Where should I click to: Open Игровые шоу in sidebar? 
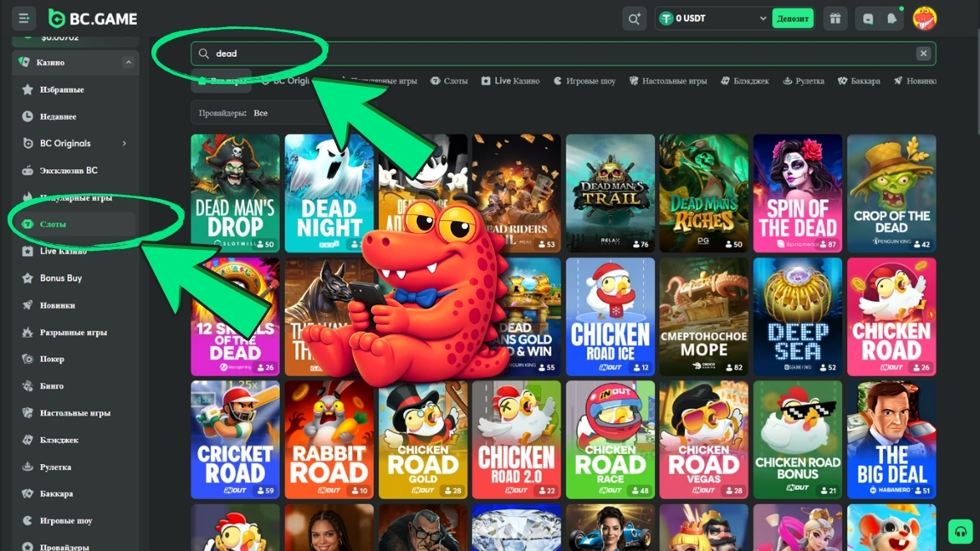[x=74, y=520]
